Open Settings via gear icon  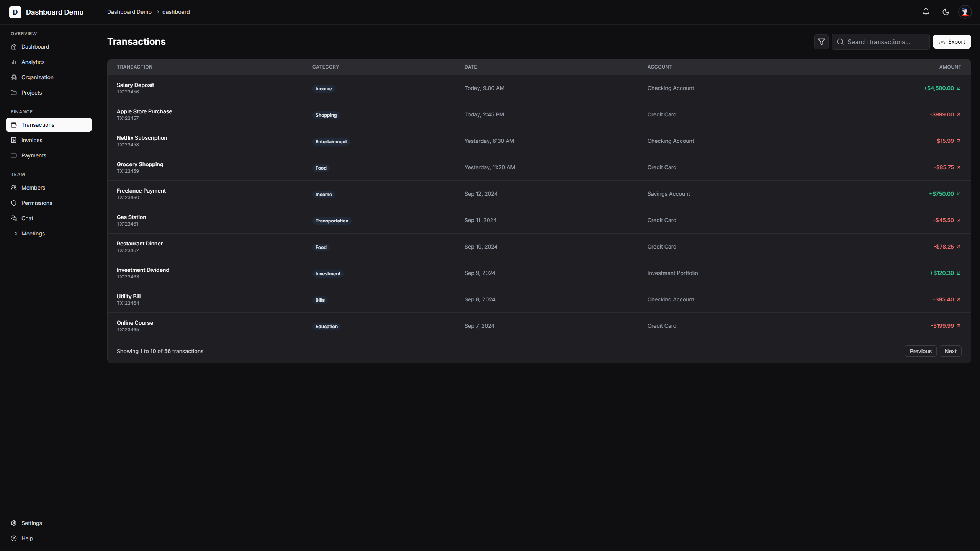tap(14, 523)
